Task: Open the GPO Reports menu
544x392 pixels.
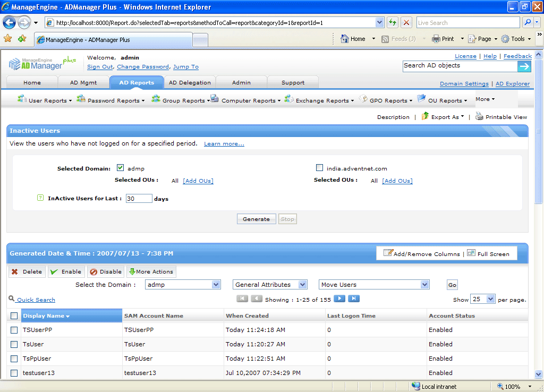Action: [386, 100]
